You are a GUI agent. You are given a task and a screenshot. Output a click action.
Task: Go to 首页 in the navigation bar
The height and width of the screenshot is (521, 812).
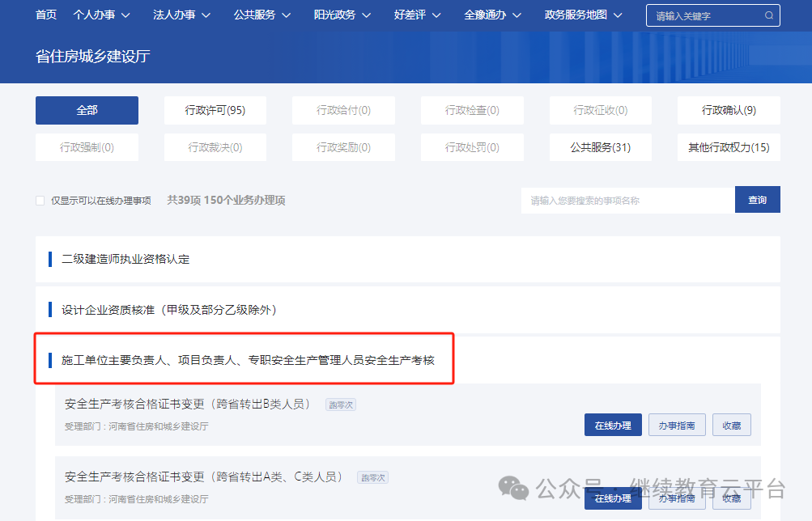click(46, 15)
